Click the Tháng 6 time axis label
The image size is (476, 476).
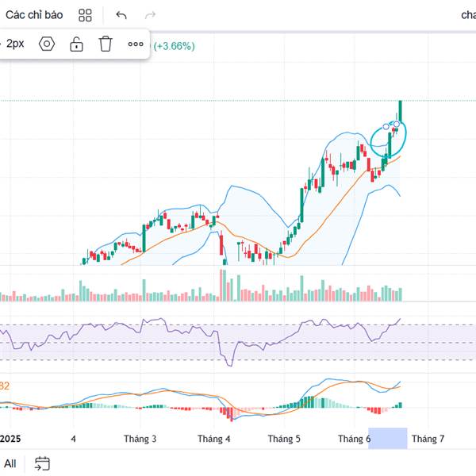355,439
